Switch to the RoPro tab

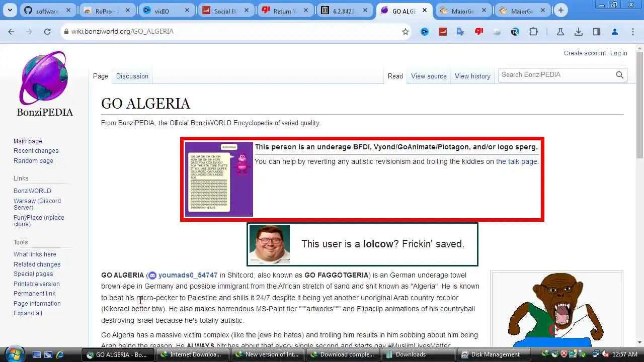[x=107, y=11]
